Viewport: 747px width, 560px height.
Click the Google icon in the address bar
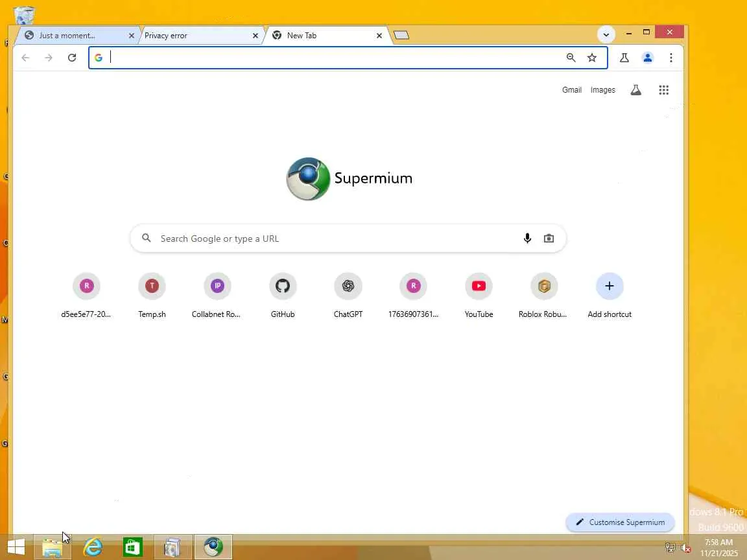coord(99,58)
